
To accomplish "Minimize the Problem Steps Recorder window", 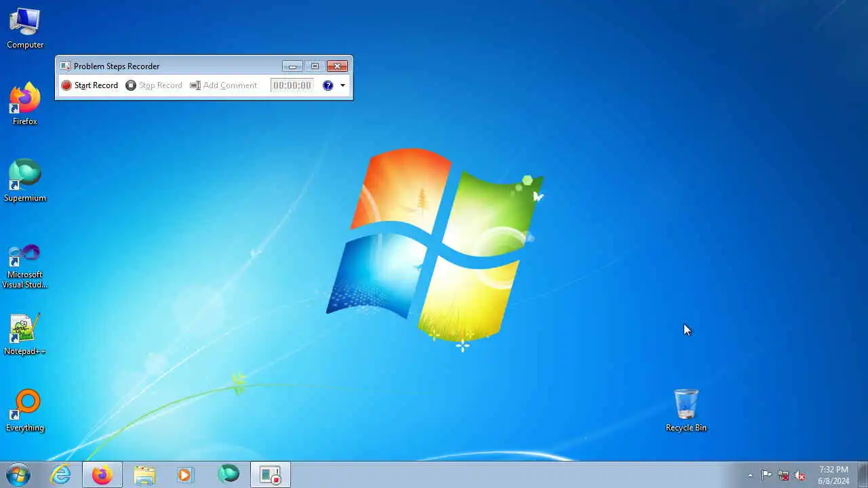I will [292, 66].
